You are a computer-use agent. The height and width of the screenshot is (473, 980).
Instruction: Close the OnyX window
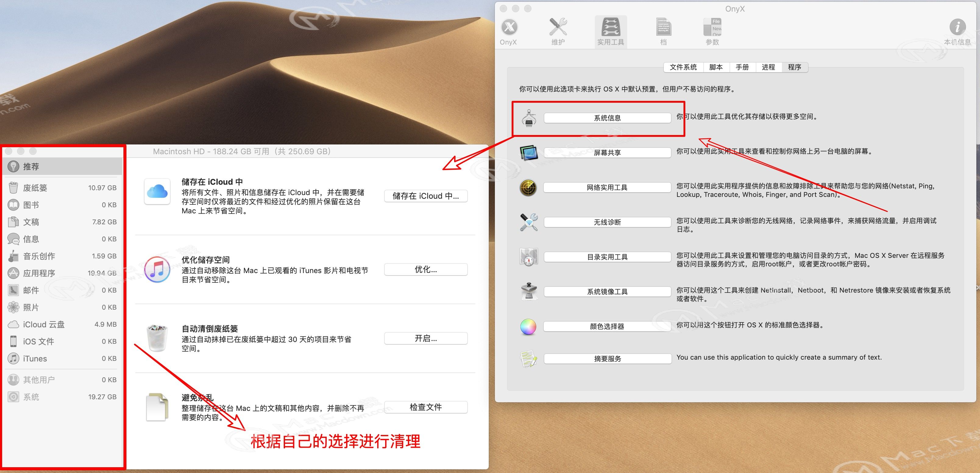(x=503, y=8)
